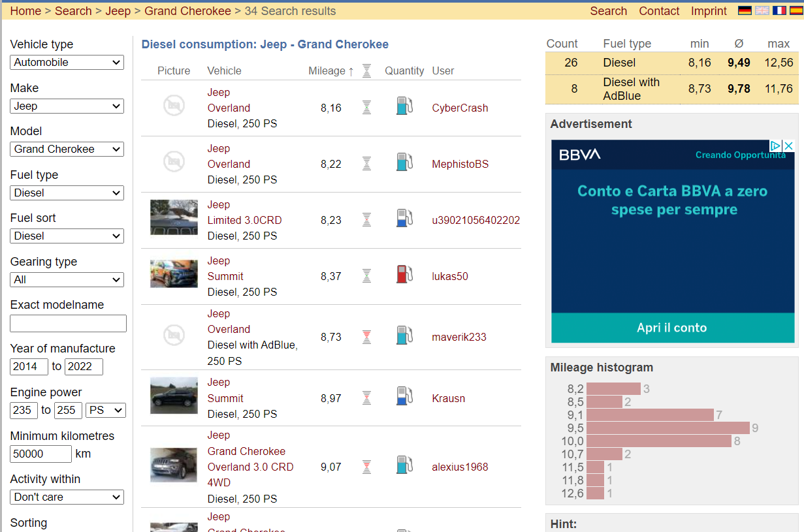Click the hourglass icon in maverik233 row

pos(366,337)
